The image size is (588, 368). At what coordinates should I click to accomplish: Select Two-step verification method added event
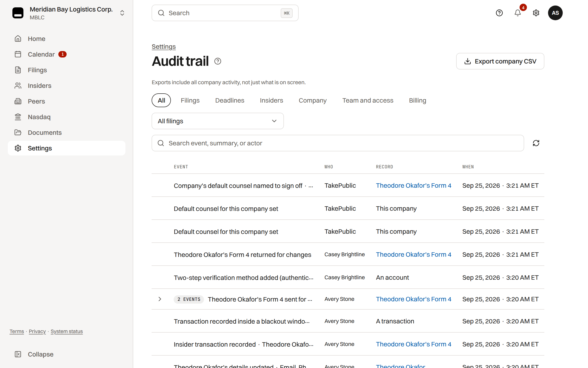[243, 277]
